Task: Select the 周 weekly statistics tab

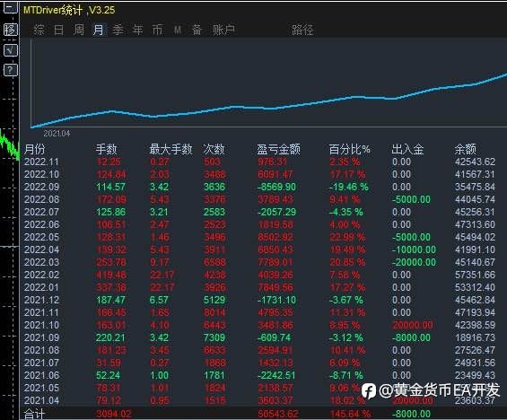Action: pyautogui.click(x=79, y=30)
